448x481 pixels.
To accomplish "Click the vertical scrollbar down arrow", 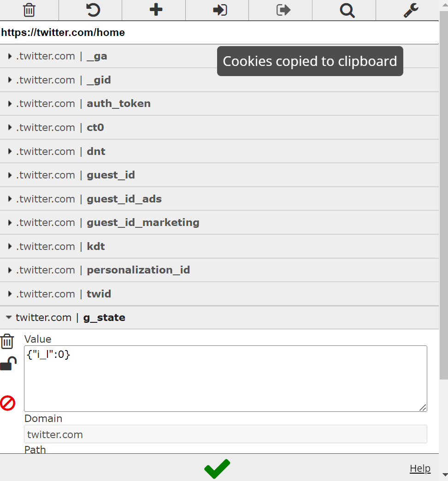I will tap(443, 475).
